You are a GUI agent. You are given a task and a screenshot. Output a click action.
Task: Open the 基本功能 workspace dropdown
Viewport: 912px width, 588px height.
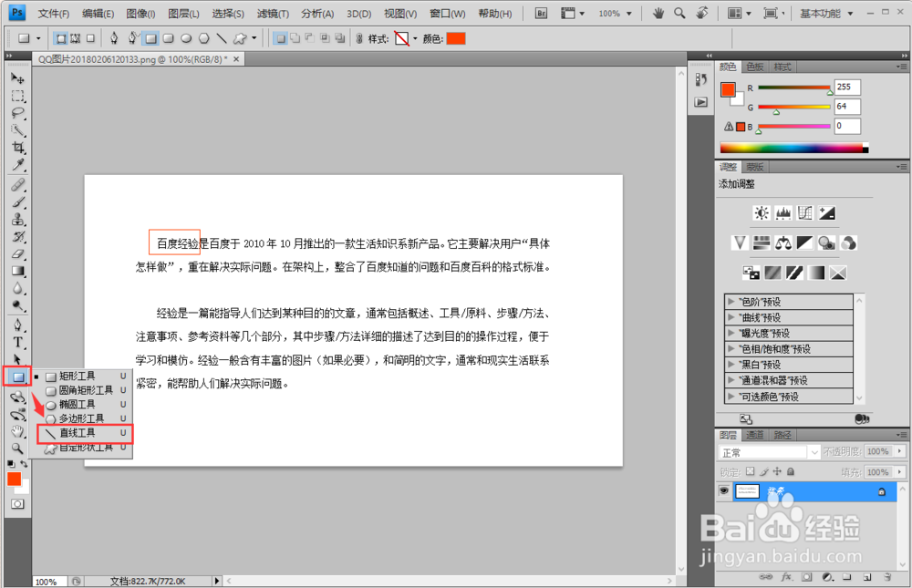[x=826, y=13]
